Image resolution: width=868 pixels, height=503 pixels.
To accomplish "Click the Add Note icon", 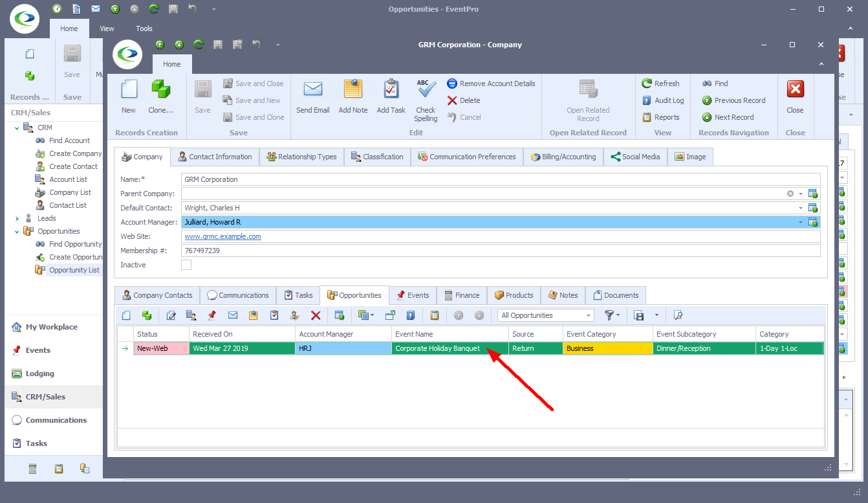I will (353, 89).
